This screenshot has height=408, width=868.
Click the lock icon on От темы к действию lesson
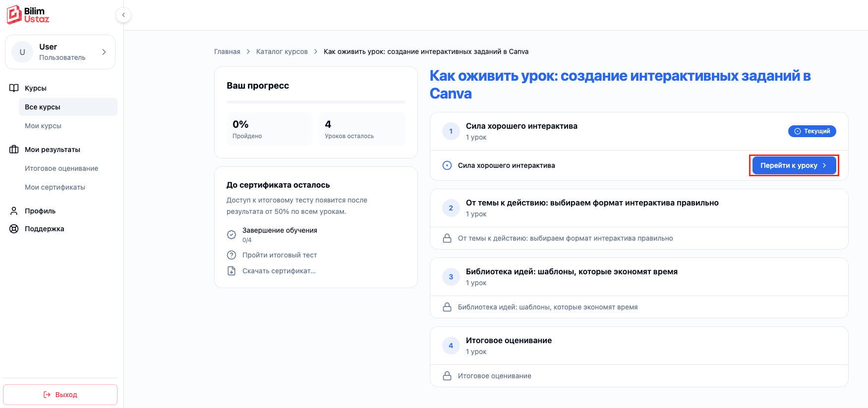[x=447, y=238]
